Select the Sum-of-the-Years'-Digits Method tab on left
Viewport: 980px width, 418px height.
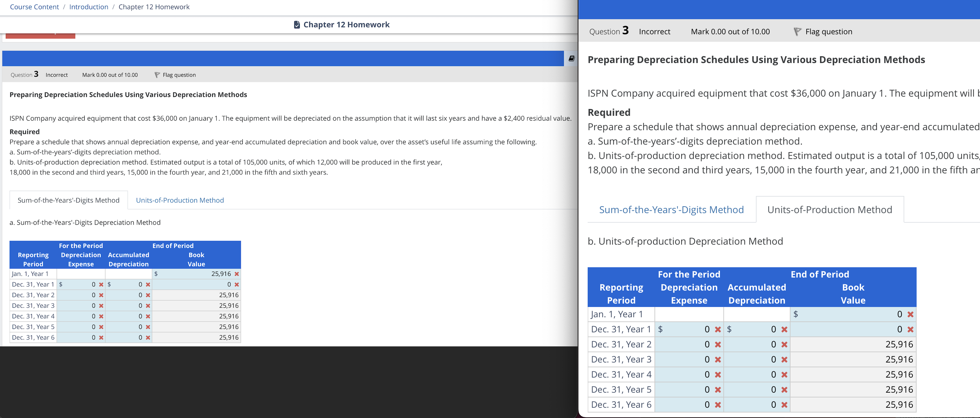69,200
